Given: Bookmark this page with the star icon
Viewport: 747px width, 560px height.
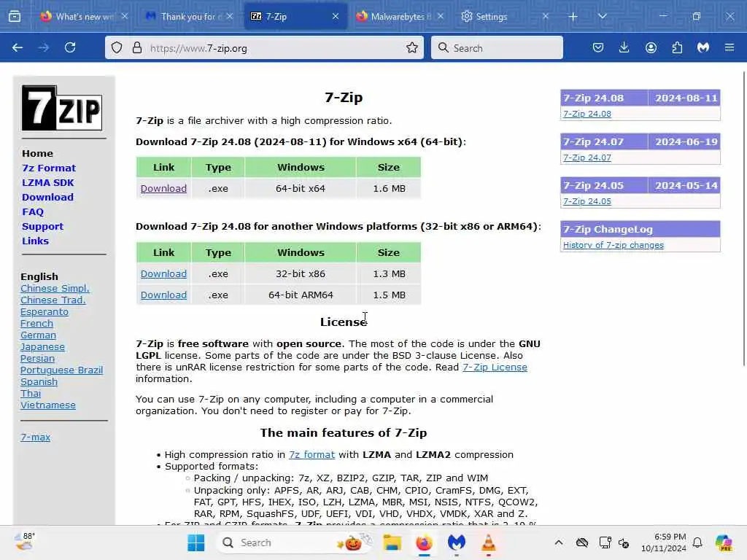Looking at the screenshot, I should 412,47.
